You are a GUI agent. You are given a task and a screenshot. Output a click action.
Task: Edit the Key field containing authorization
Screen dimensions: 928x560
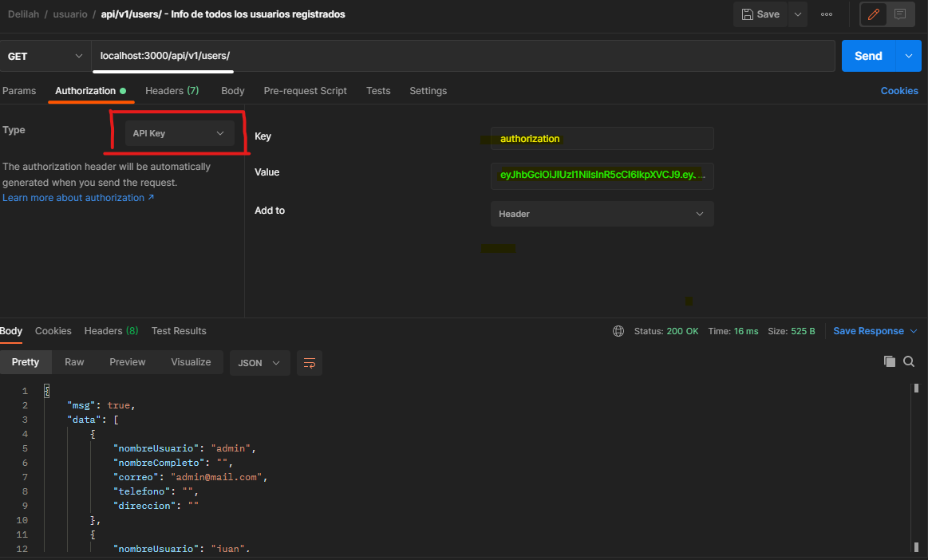(602, 139)
